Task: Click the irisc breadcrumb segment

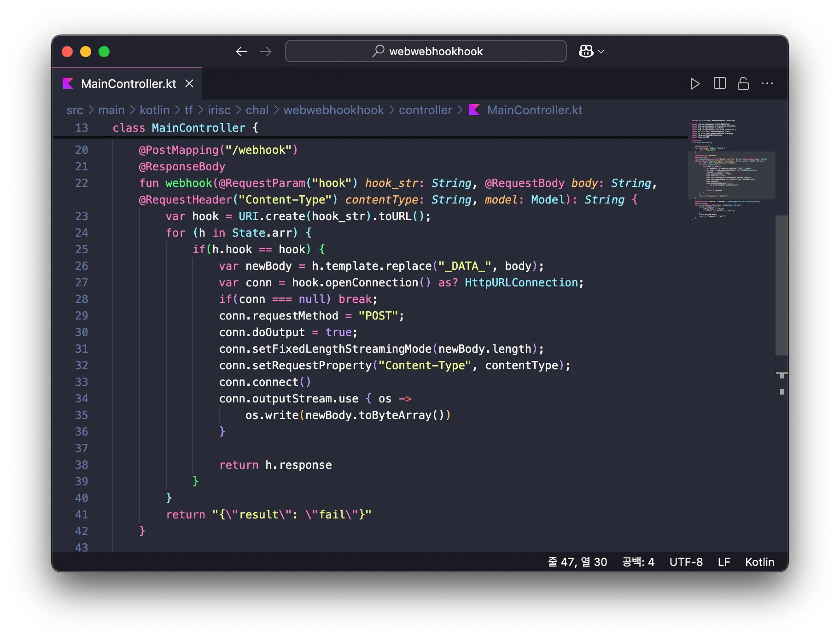Action: click(x=219, y=110)
